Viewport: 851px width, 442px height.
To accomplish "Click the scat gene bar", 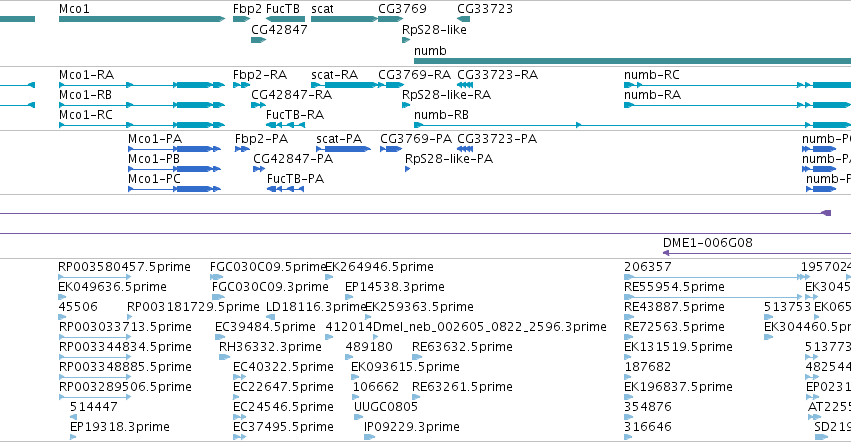I will pyautogui.click(x=344, y=19).
